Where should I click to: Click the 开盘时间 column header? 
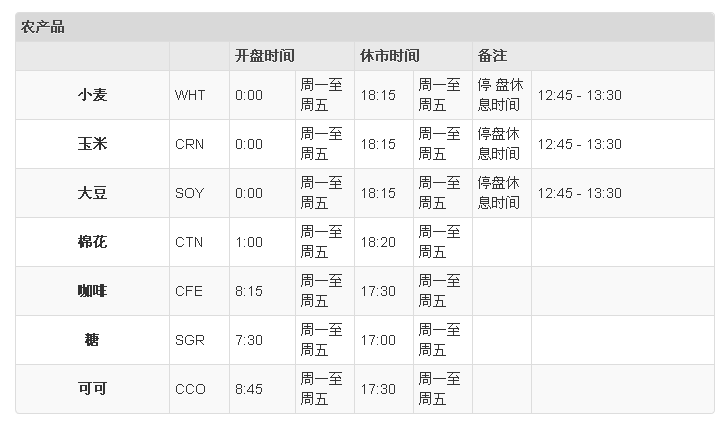(x=264, y=56)
